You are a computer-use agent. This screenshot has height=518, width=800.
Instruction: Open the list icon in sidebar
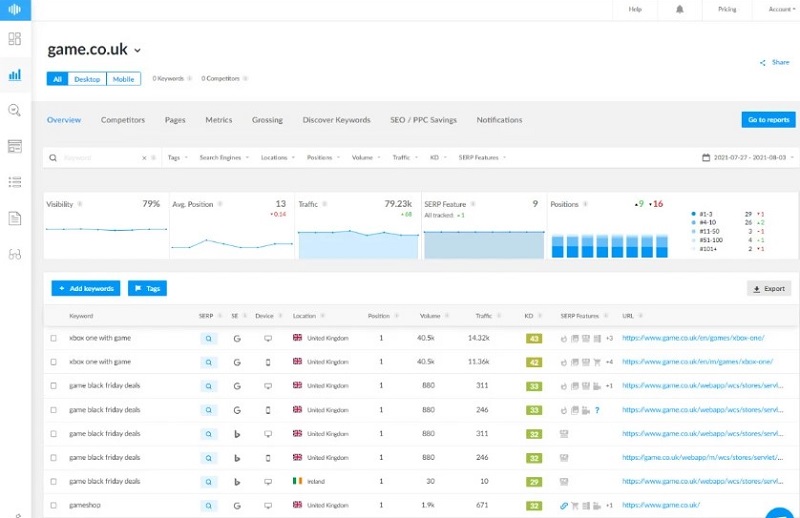15,182
